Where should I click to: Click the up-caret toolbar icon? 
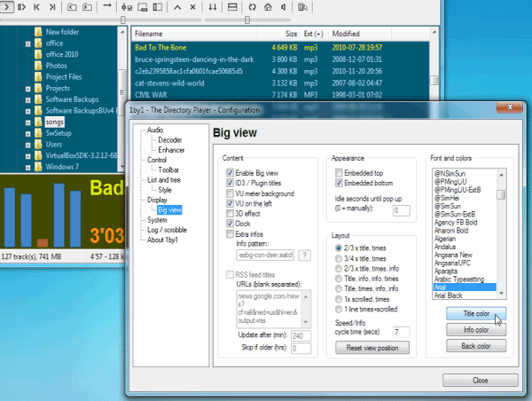(178, 7)
